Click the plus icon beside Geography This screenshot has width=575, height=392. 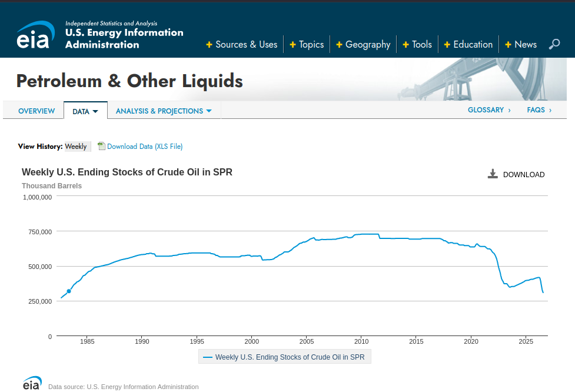click(339, 45)
